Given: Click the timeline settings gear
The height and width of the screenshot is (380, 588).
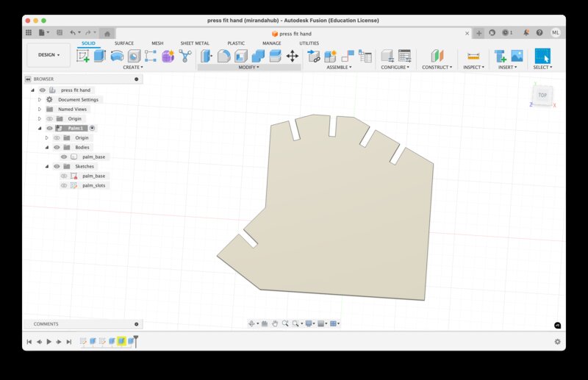Looking at the screenshot, I should (557, 342).
